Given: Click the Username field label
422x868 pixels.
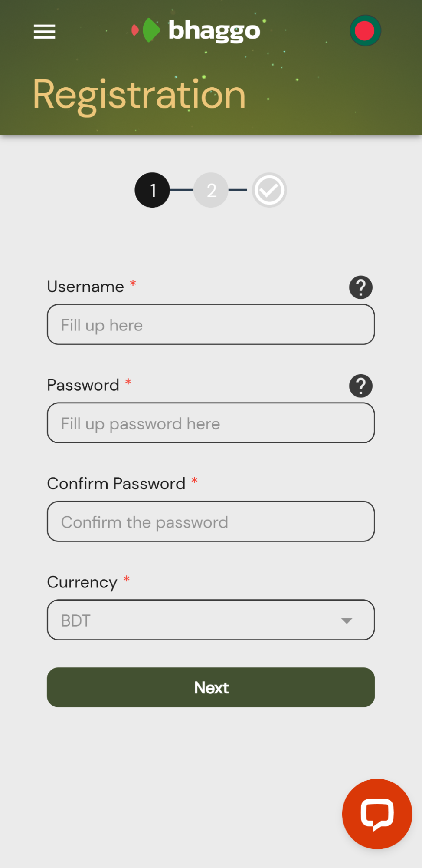Looking at the screenshot, I should point(85,287).
